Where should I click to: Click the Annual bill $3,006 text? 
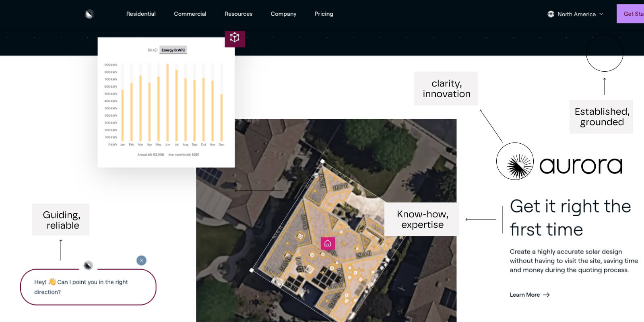tap(151, 155)
